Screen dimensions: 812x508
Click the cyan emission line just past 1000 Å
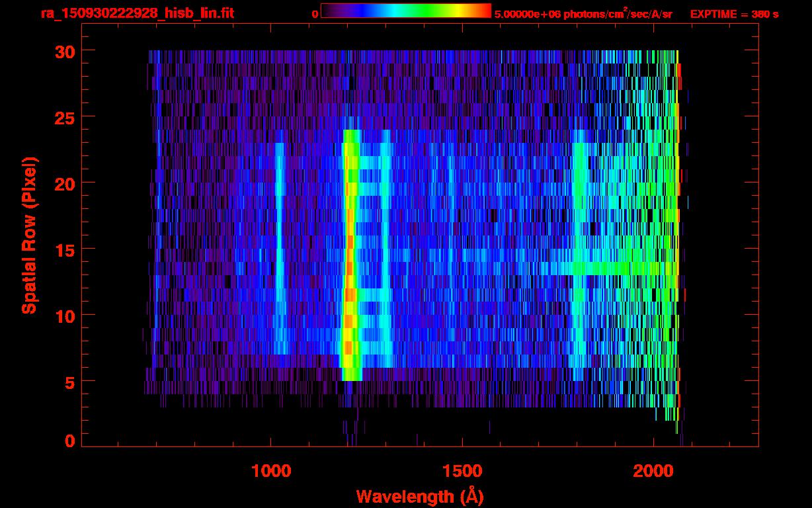(x=279, y=251)
